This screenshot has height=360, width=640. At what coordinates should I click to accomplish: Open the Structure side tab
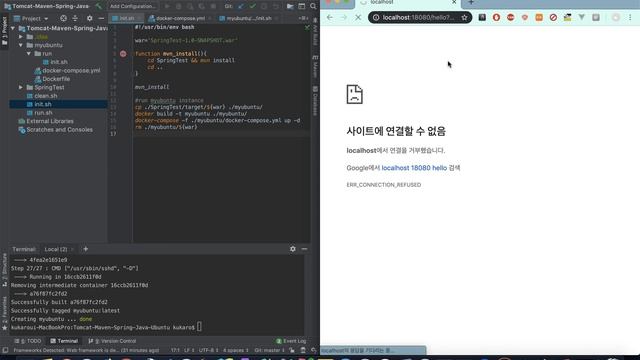click(4, 269)
